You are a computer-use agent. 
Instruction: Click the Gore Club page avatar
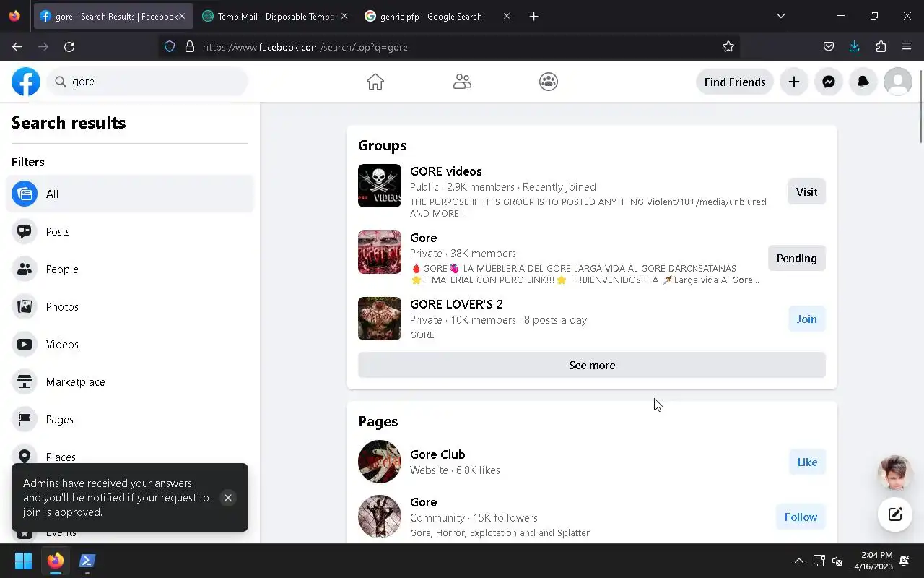(380, 462)
